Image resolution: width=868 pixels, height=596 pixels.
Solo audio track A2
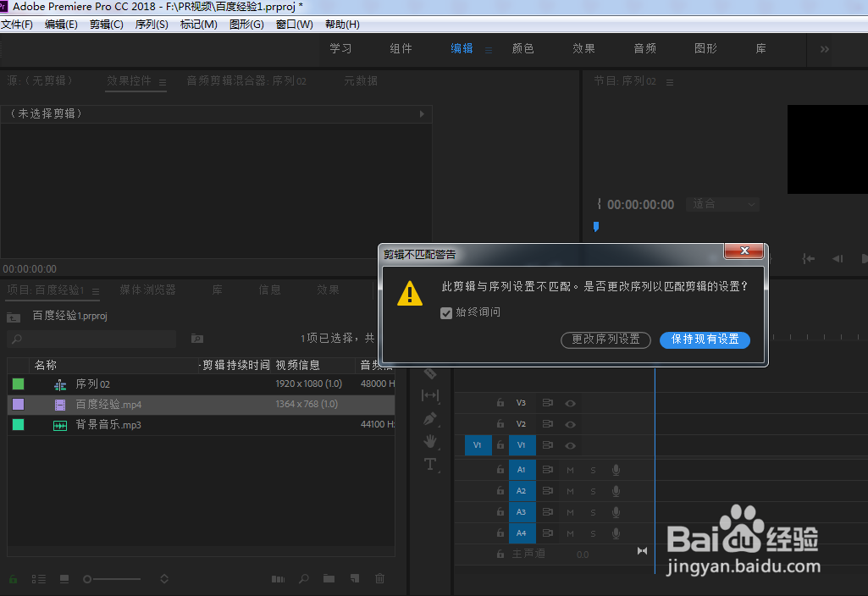click(593, 491)
